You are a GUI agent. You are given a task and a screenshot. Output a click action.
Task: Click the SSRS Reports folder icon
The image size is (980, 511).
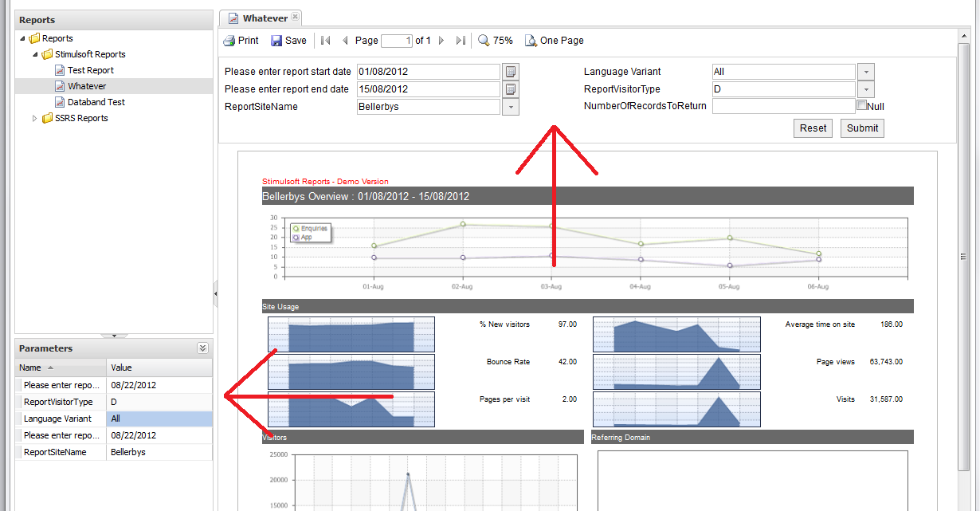tap(47, 118)
